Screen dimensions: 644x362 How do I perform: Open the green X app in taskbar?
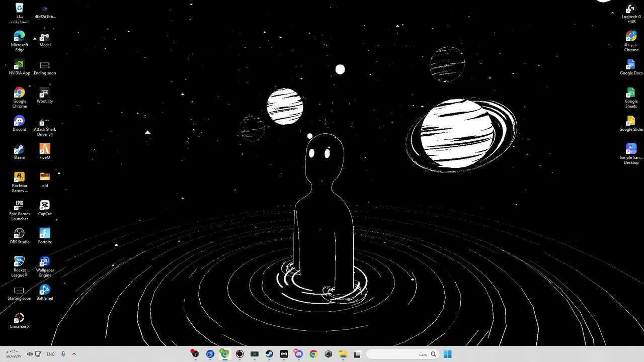[255, 354]
